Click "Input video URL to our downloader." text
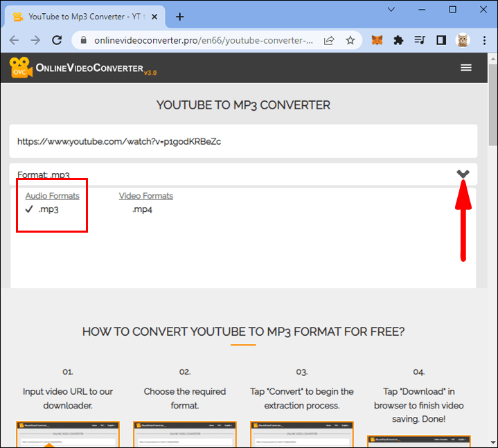Viewport: 498px width, 448px height. pos(68,398)
